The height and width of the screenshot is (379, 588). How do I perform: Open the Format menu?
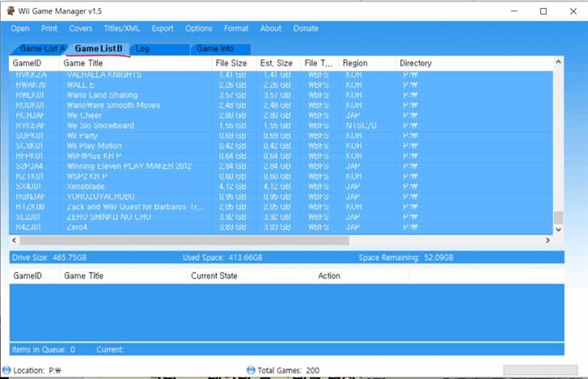click(x=236, y=28)
